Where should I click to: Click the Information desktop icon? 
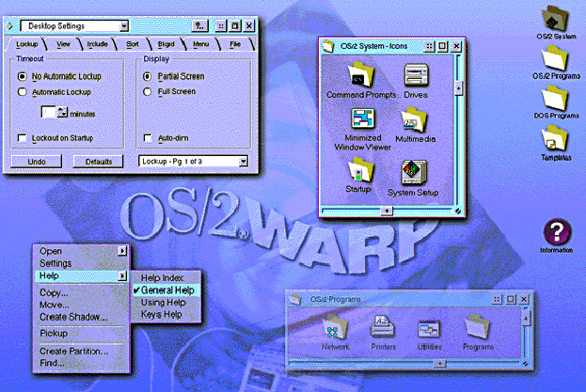557,233
